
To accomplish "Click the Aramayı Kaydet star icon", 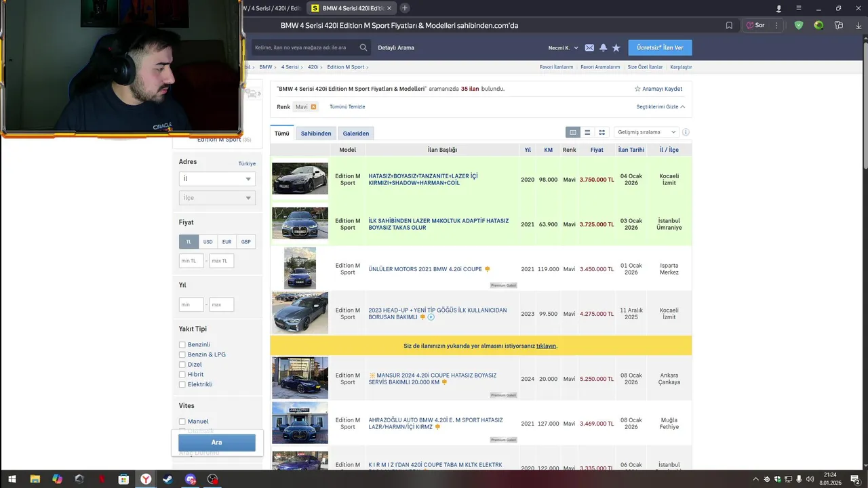I will tap(637, 89).
